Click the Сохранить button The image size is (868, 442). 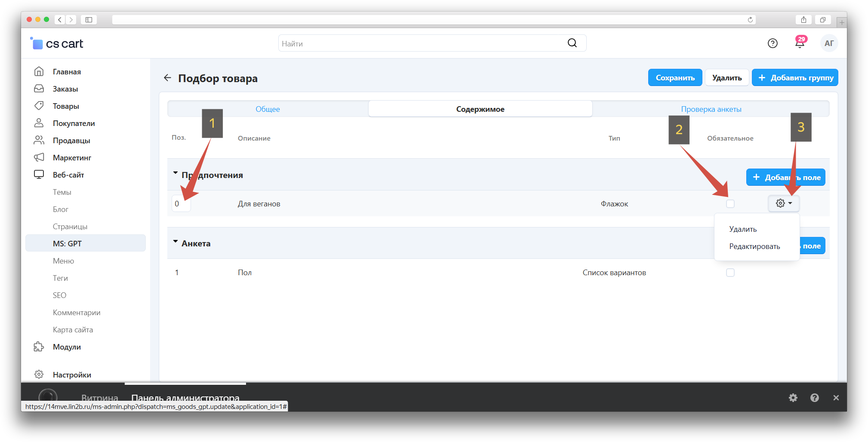click(675, 78)
